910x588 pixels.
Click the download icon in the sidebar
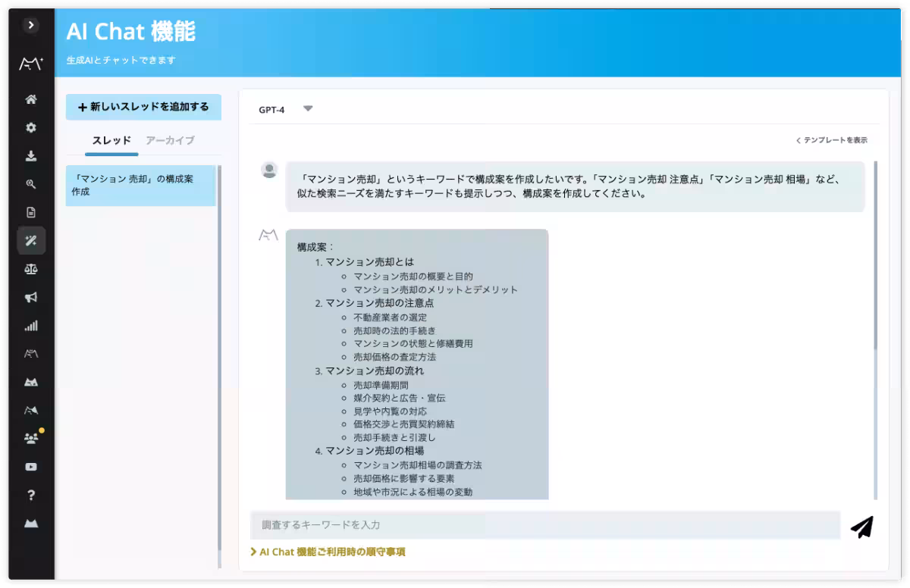30,156
